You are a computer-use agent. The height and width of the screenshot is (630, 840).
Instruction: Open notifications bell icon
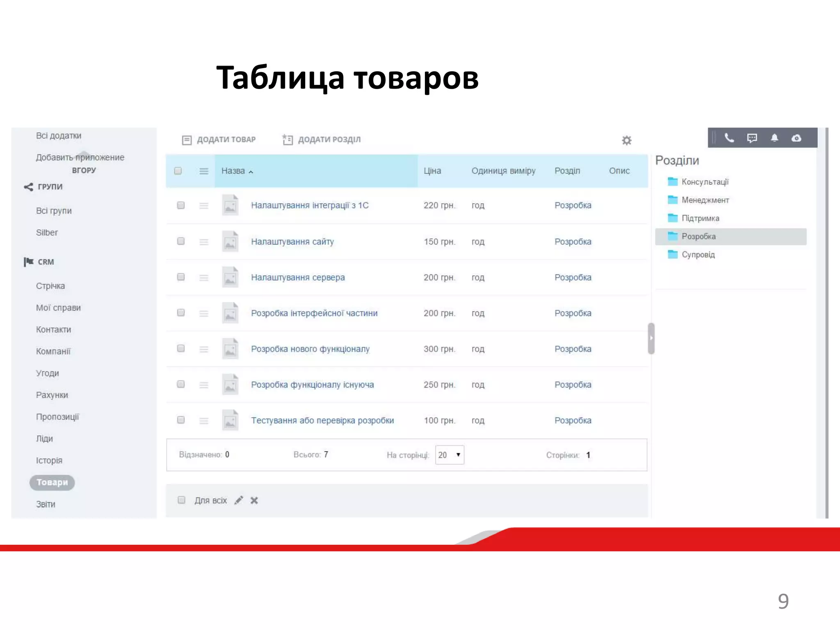pos(774,138)
